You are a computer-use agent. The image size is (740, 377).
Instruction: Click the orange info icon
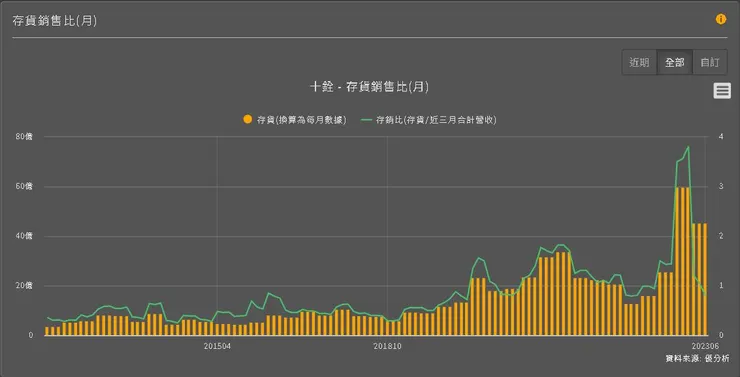721,19
